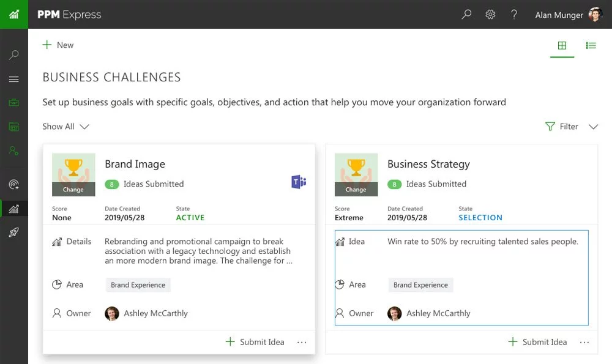The width and height of the screenshot is (612, 364).
Task: Click the Filter button
Action: pyautogui.click(x=562, y=127)
